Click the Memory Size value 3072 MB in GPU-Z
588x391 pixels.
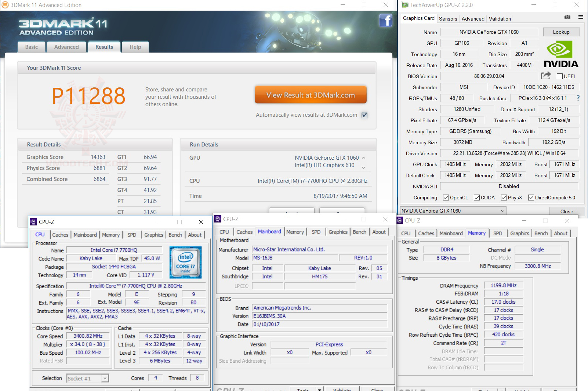point(463,142)
